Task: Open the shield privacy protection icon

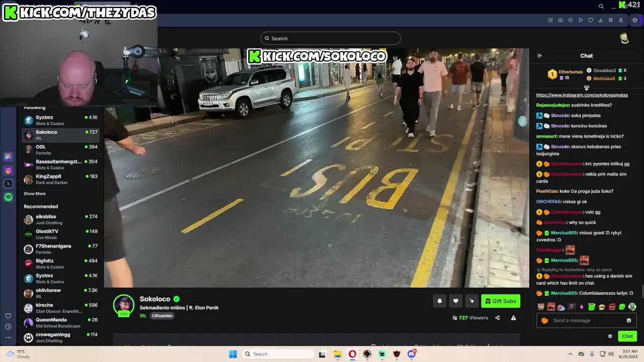Action: coord(571,20)
